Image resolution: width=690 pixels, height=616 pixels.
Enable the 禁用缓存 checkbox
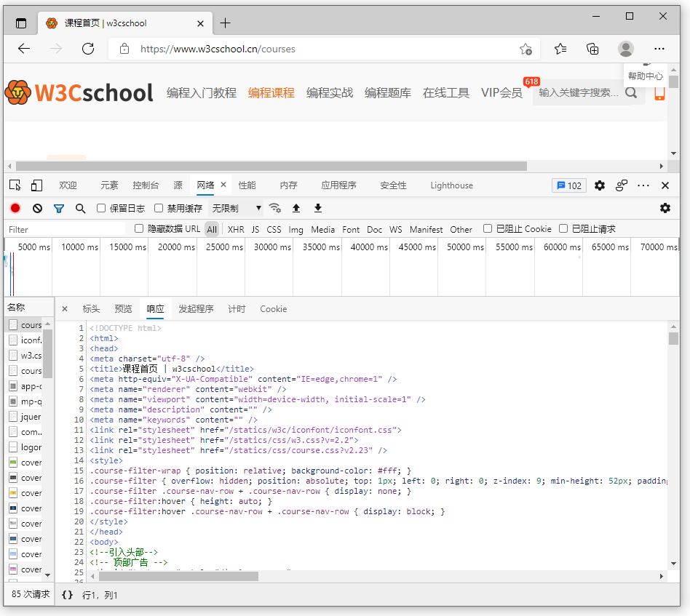point(159,208)
